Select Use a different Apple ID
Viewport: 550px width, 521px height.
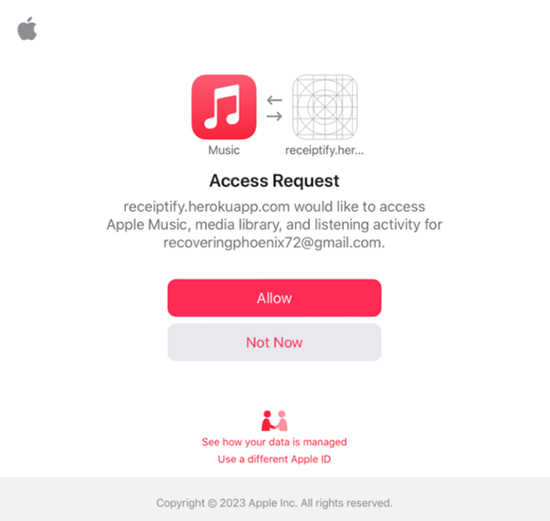[274, 459]
